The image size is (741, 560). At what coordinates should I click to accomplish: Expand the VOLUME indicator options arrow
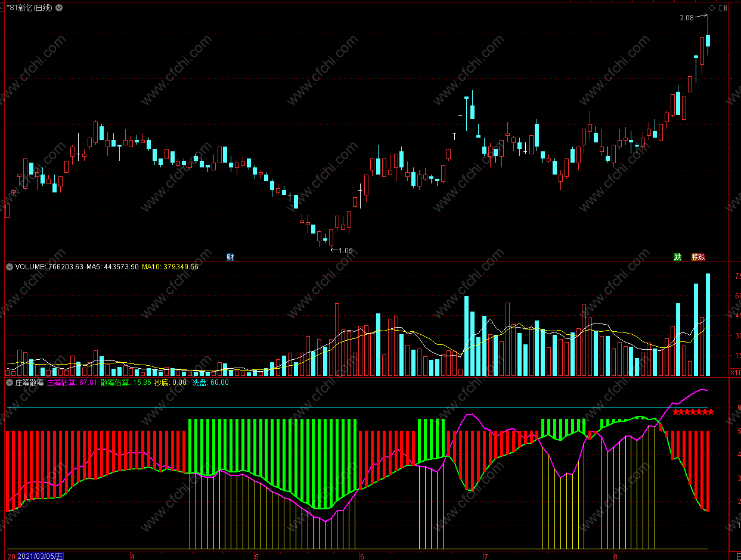coord(10,267)
